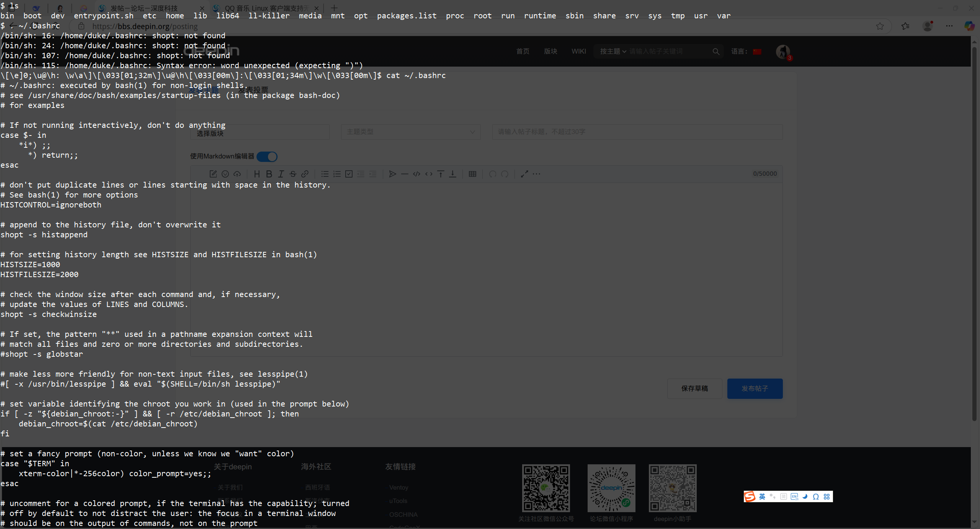The height and width of the screenshot is (529, 980).
Task: Click the keyword search input field
Action: click(669, 51)
